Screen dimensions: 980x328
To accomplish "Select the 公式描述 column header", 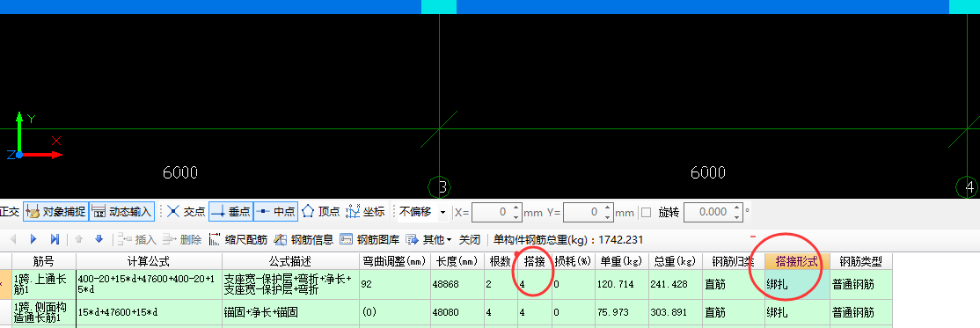I will point(290,261).
